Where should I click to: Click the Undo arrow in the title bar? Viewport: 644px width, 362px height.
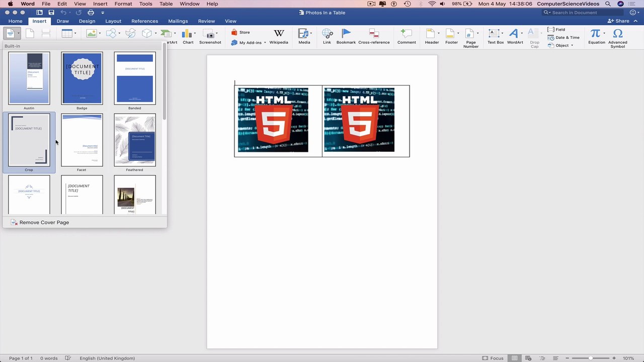[x=63, y=13]
